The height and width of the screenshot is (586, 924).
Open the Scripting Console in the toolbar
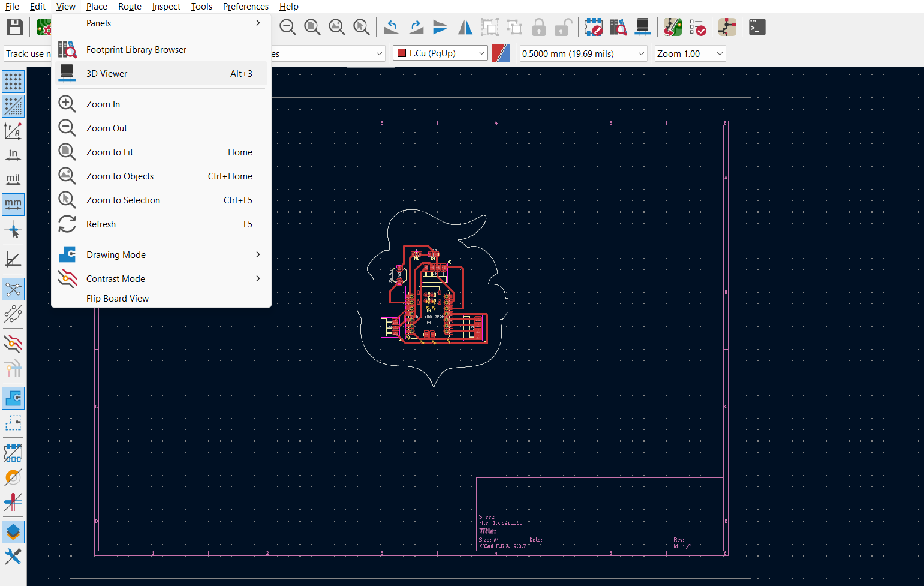point(757,27)
